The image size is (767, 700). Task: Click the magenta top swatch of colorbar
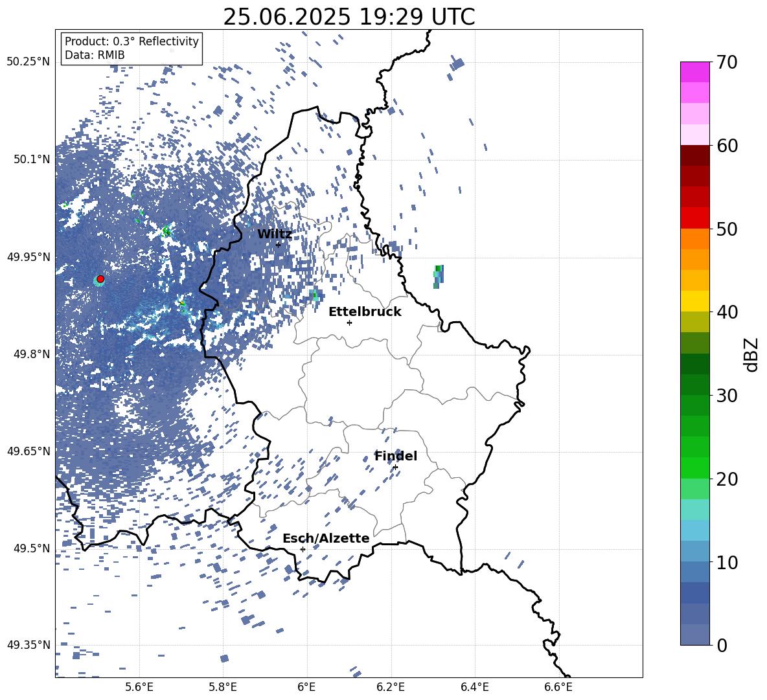694,72
